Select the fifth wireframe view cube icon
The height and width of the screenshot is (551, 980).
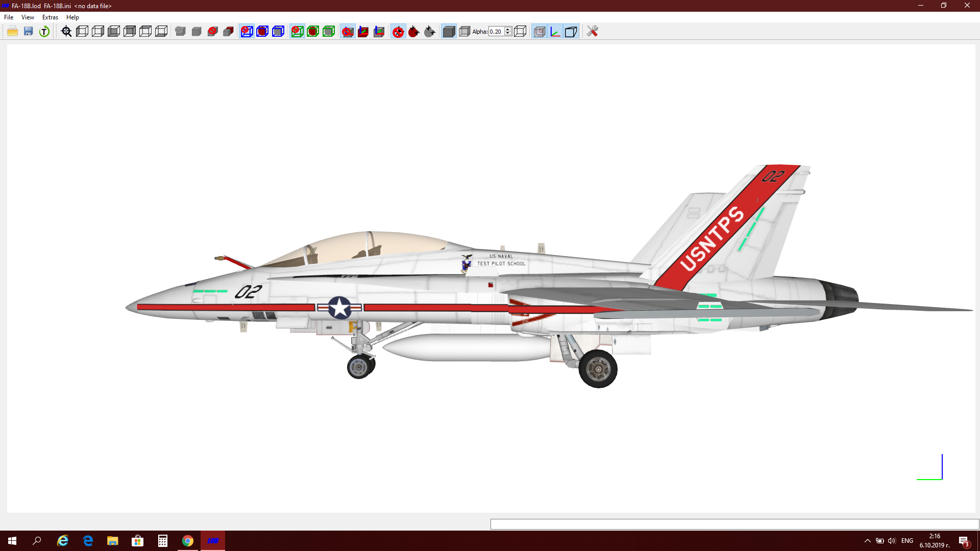click(145, 32)
